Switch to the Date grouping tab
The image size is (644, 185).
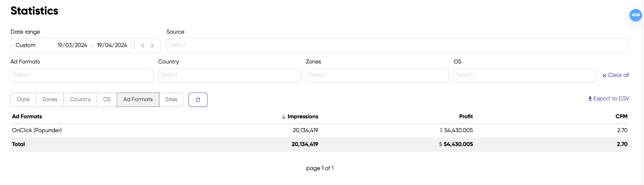coord(23,100)
